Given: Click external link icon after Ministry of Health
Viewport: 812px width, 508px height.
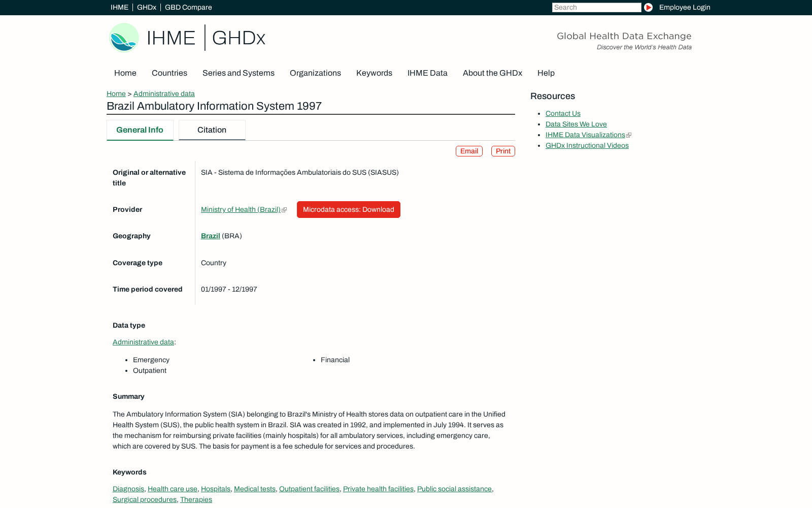Looking at the screenshot, I should [284, 210].
